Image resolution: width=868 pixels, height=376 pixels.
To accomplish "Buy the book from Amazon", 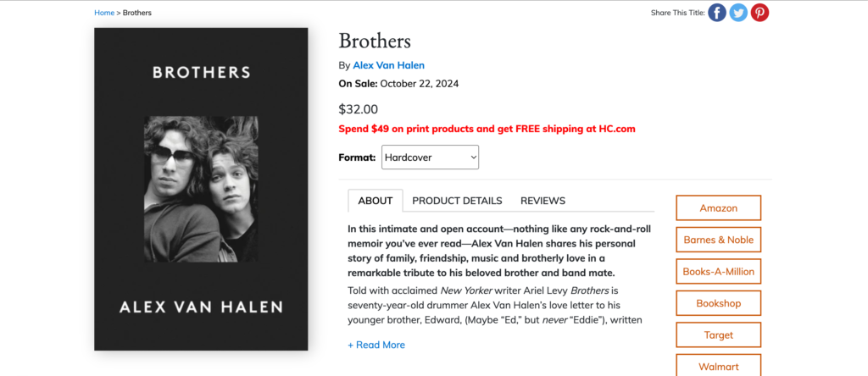I will (718, 208).
